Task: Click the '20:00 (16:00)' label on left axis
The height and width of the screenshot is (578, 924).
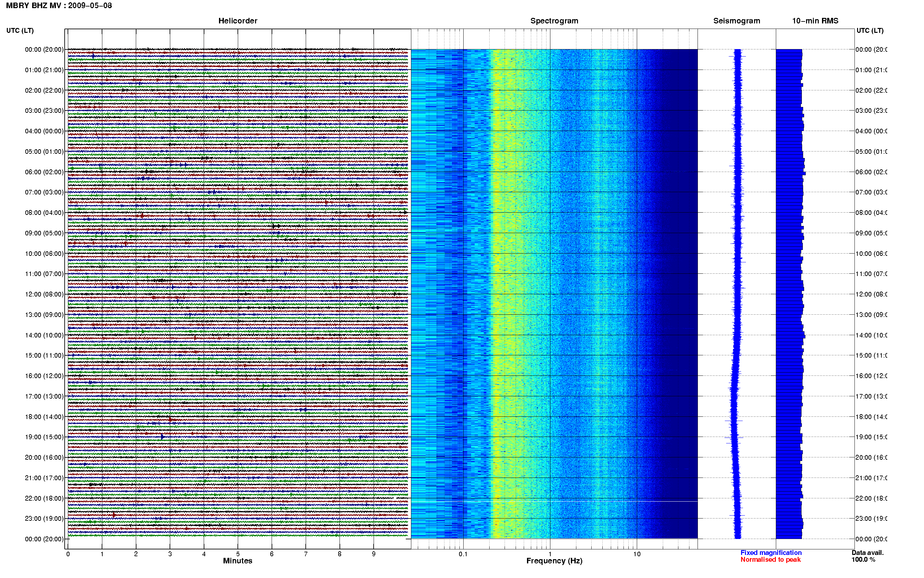Action: click(x=44, y=458)
